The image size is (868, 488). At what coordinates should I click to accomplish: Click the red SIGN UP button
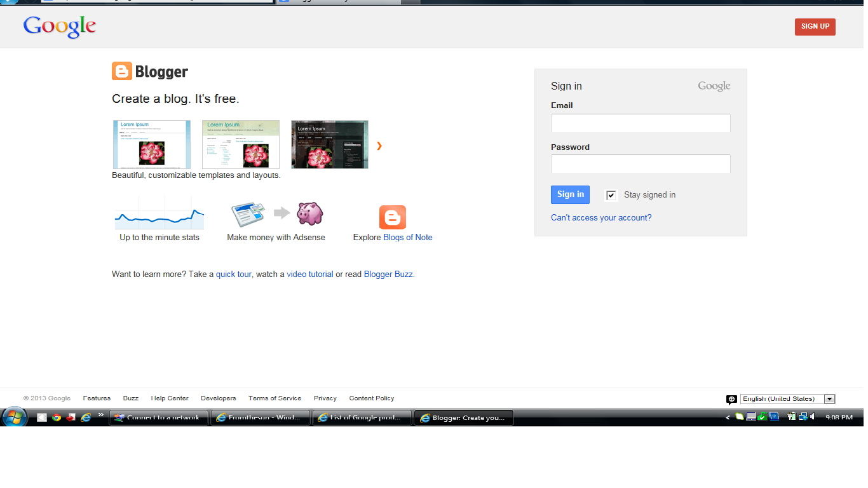coord(815,27)
